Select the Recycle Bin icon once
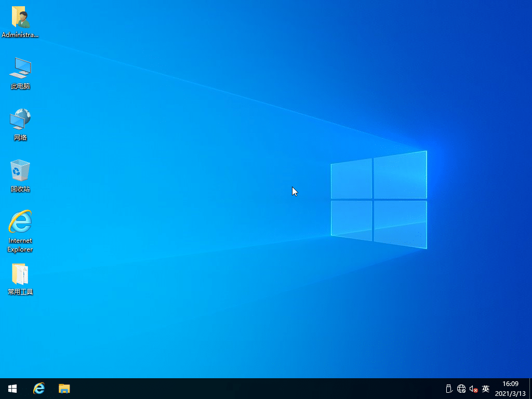Viewport: 532px width, 399px height. tap(20, 171)
